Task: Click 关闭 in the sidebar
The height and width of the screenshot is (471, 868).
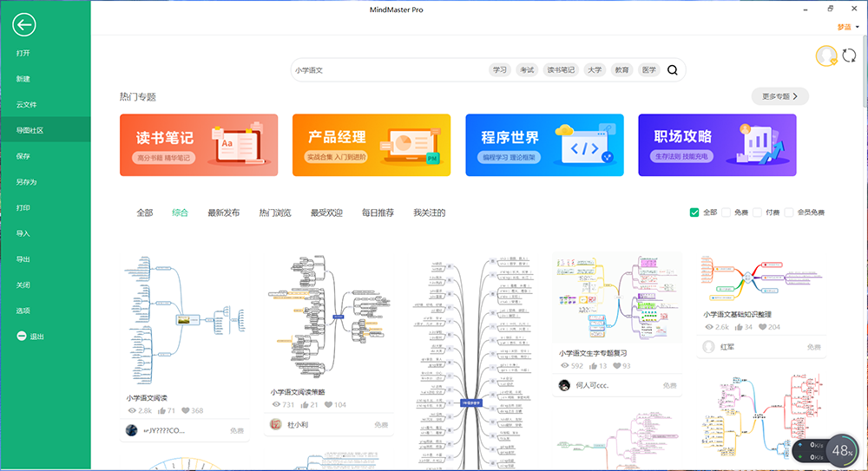Action: coord(45,285)
